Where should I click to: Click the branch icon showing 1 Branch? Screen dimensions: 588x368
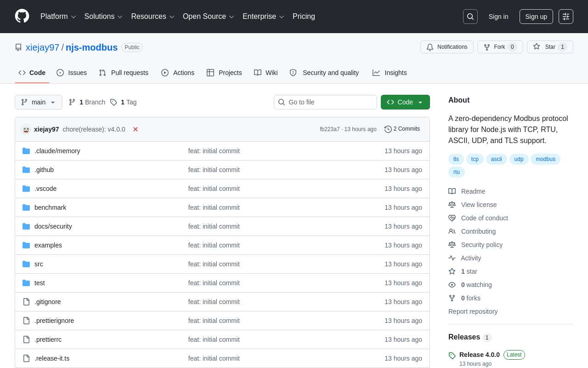72,102
